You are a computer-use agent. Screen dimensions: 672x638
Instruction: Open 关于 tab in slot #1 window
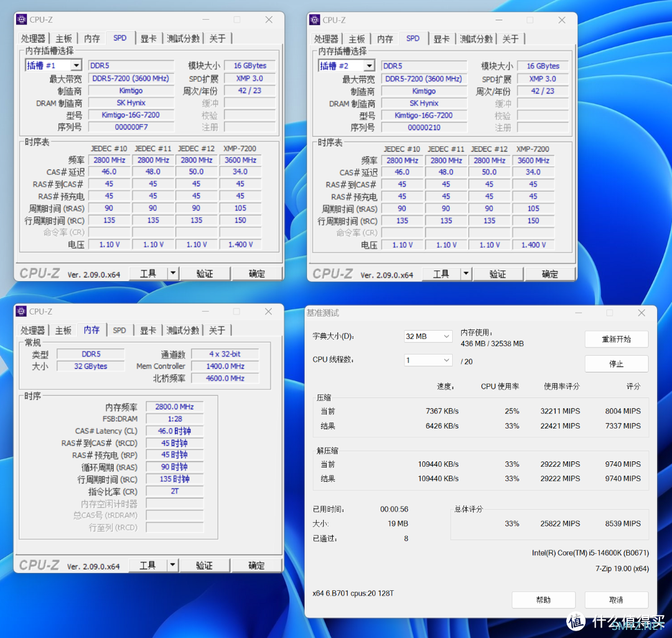[217, 39]
